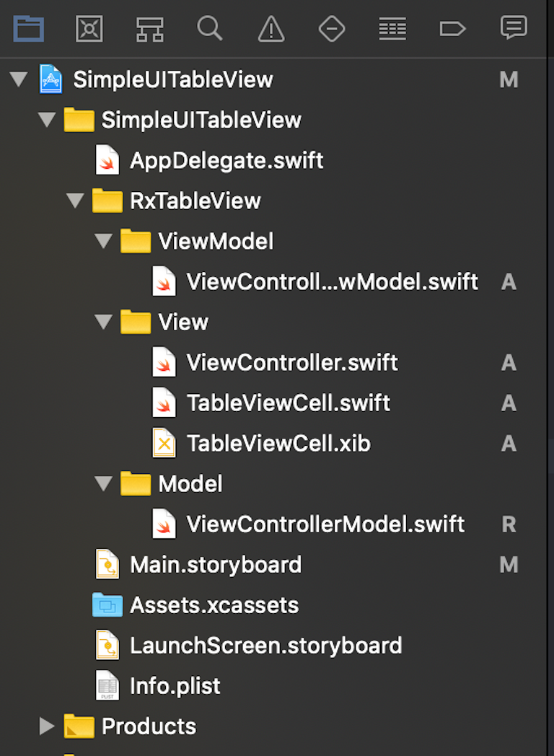
Task: Select the Find navigator magnifying glass
Action: pyautogui.click(x=210, y=29)
